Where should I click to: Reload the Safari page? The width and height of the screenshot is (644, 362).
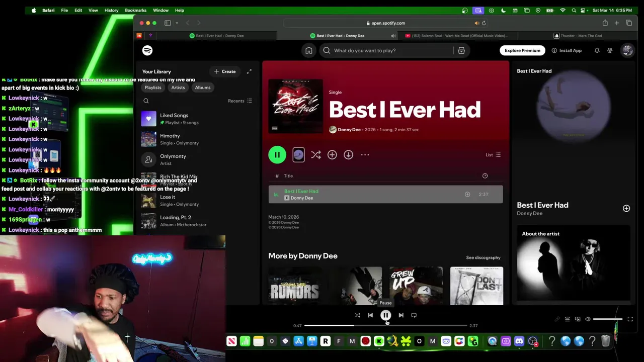coord(484,23)
